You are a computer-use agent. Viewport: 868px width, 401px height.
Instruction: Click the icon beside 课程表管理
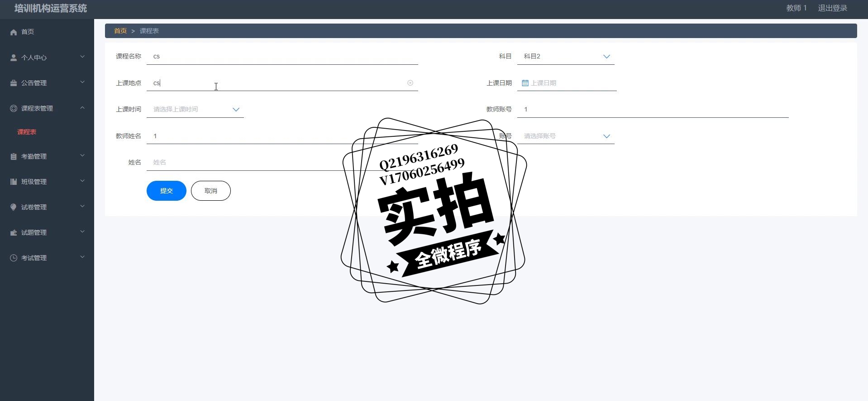pyautogui.click(x=14, y=108)
